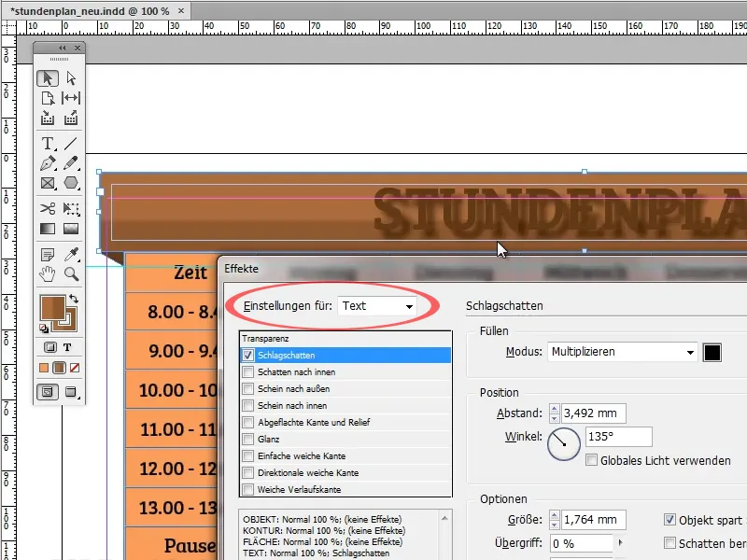Check Globales Licht verwenden
The width and height of the screenshot is (747, 560).
(591, 460)
